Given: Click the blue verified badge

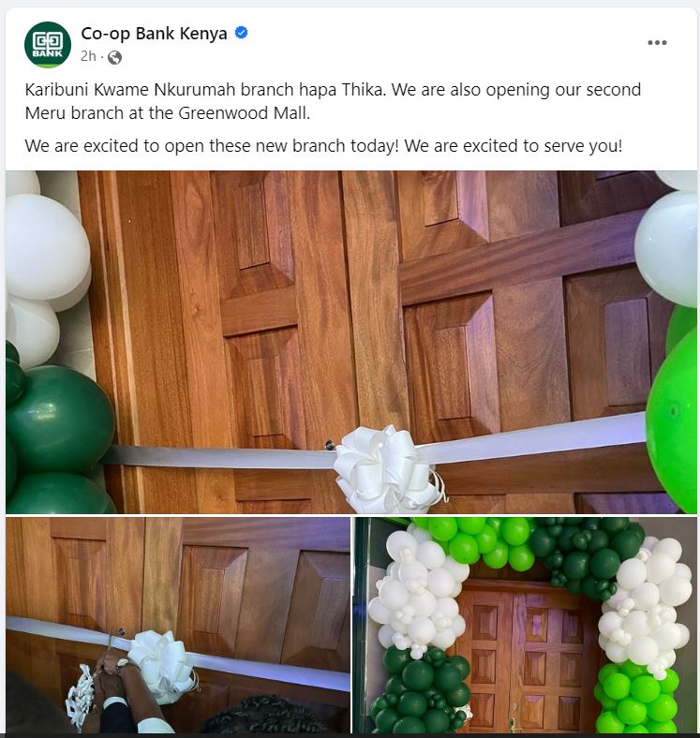Looking at the screenshot, I should coord(241,33).
